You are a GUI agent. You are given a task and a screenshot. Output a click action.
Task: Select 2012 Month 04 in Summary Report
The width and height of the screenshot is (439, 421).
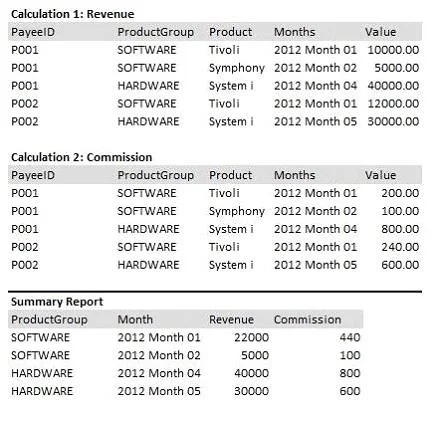(159, 373)
